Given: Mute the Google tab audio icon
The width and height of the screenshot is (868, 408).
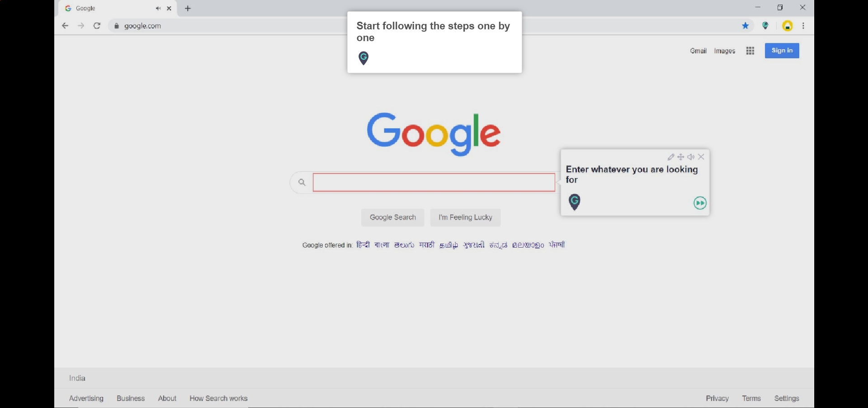Looking at the screenshot, I should (158, 9).
